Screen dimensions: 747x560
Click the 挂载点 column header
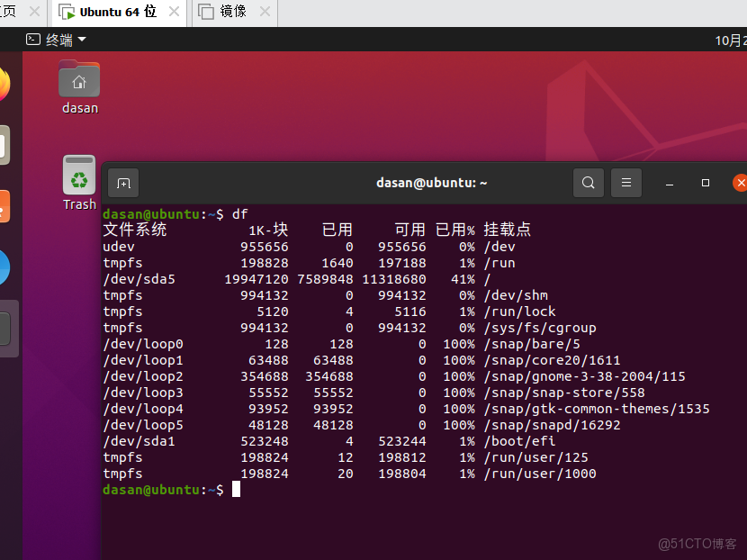(508, 230)
